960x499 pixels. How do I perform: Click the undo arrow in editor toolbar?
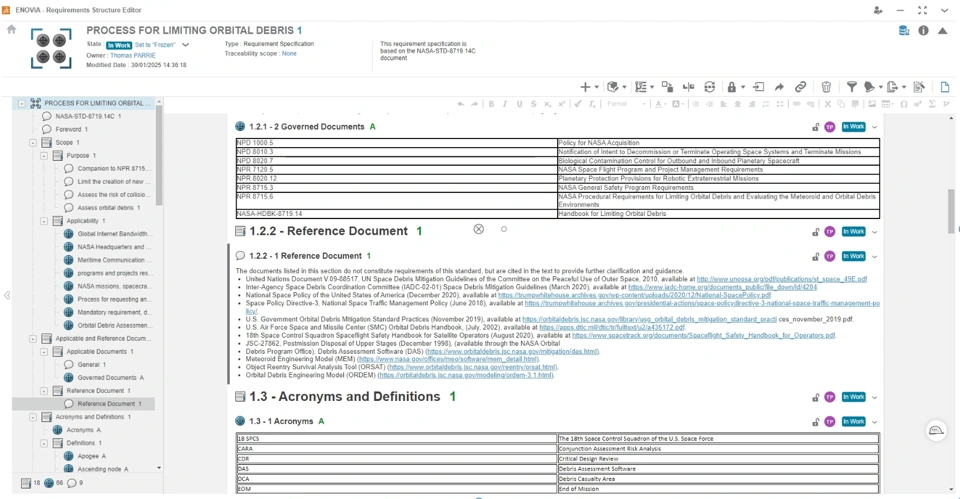click(460, 104)
